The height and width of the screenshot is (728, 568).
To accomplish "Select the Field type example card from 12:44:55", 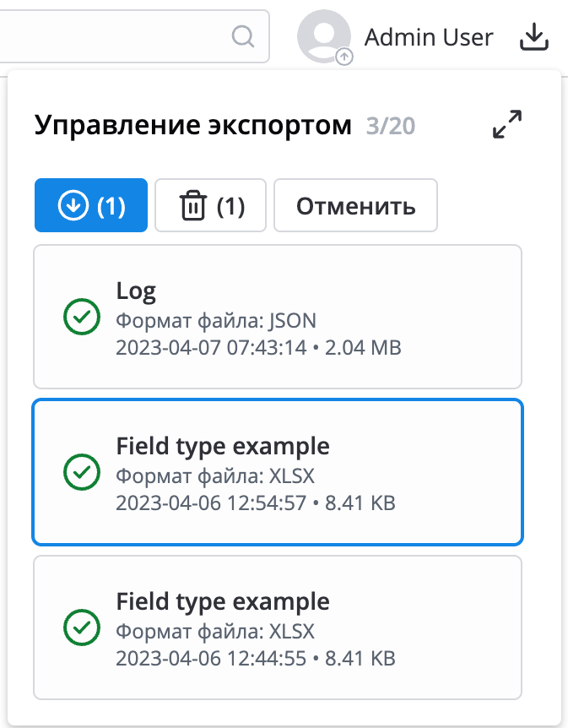I will click(x=278, y=627).
